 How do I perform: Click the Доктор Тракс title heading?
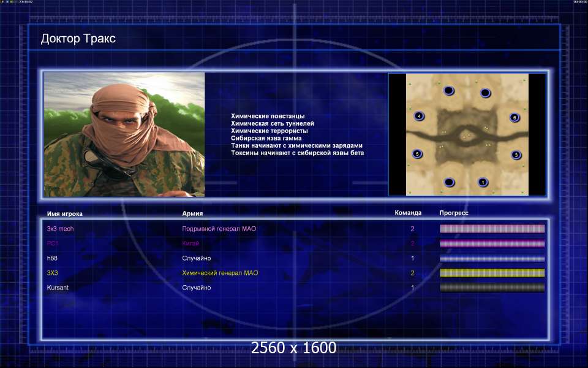pos(78,38)
